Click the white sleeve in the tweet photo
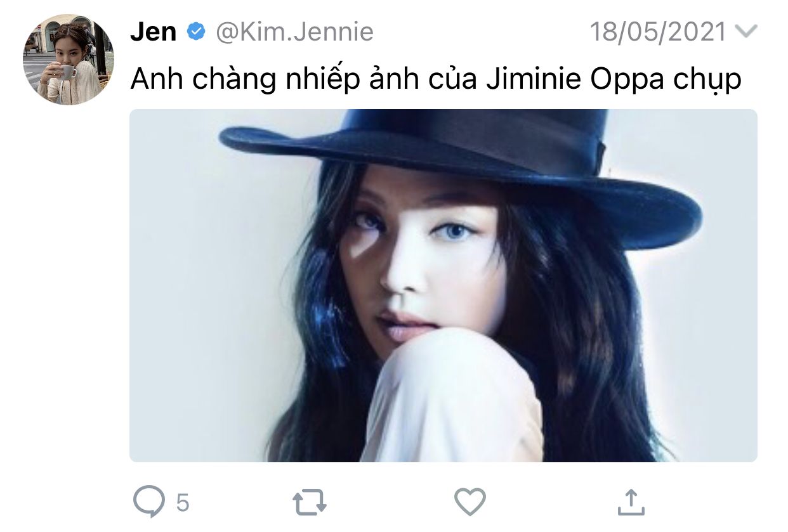Viewport: 788px width, 532px height. pos(454,396)
